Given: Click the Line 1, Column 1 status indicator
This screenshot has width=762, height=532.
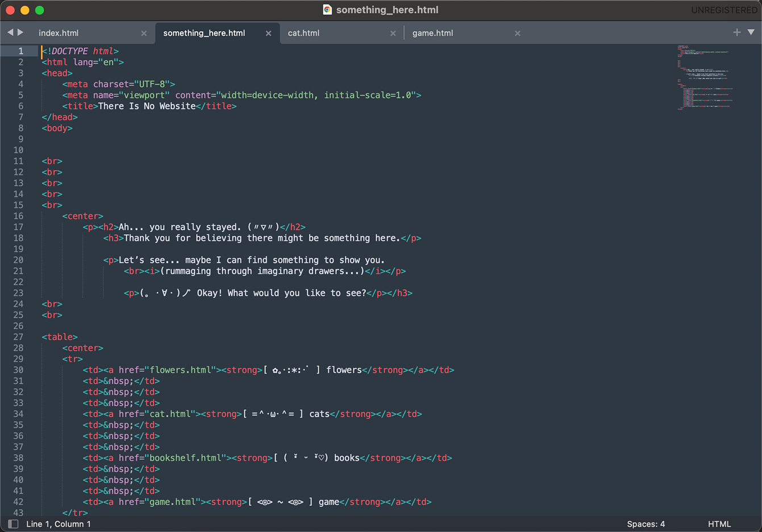Looking at the screenshot, I should coord(59,524).
